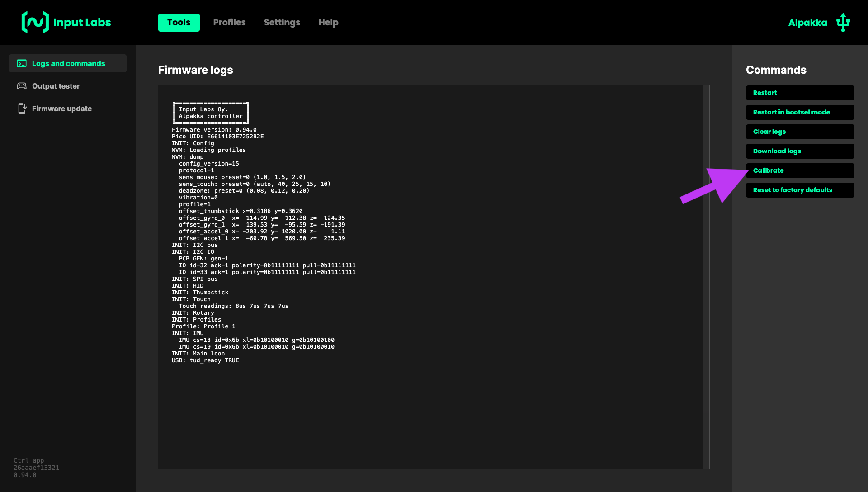
Task: Click the Input Labs logo icon
Action: (35, 22)
